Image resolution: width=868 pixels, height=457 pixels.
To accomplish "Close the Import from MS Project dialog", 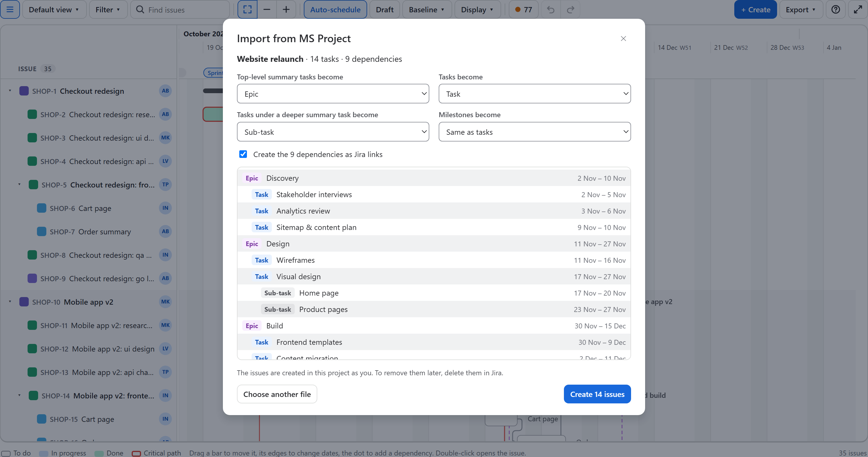I will (623, 39).
